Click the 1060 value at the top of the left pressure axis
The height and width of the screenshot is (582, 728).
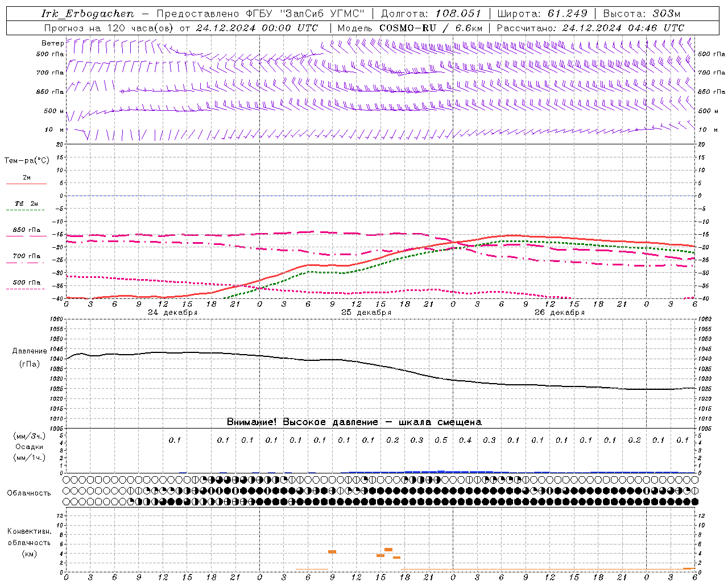(57, 319)
